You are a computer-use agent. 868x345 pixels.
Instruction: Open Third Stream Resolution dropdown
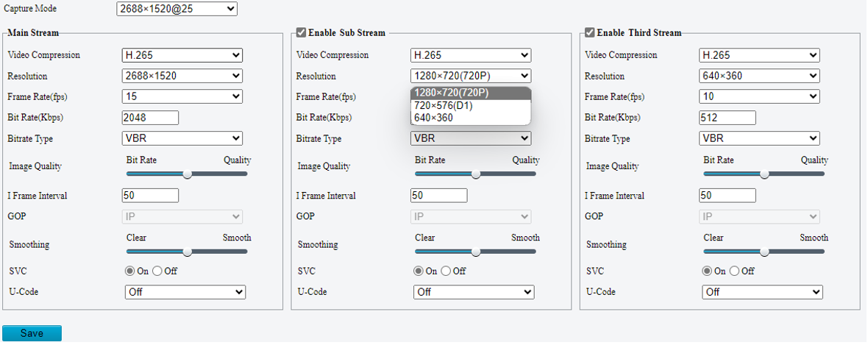[758, 76]
